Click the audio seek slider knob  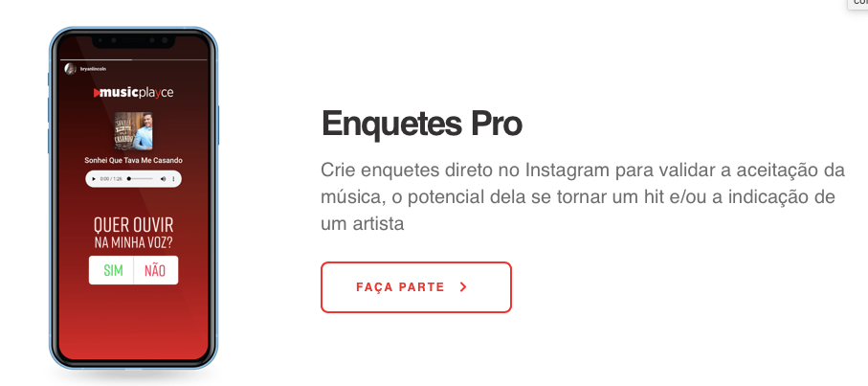129,179
